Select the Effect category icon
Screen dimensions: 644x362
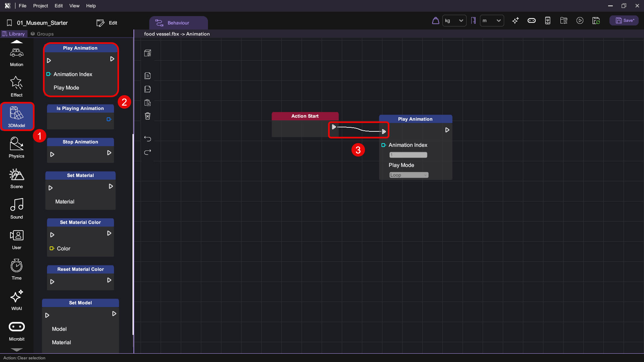click(16, 86)
